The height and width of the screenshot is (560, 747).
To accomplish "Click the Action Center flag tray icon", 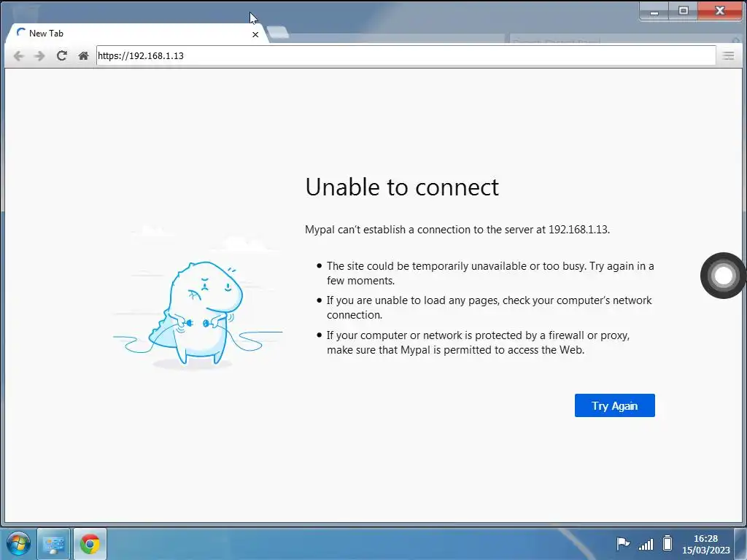I will (x=623, y=543).
